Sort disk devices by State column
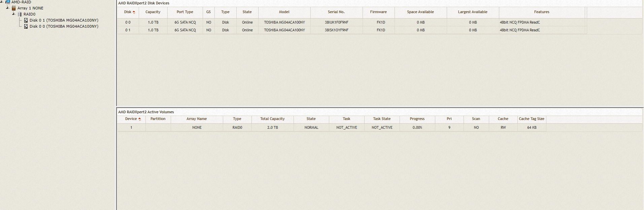 tap(247, 12)
